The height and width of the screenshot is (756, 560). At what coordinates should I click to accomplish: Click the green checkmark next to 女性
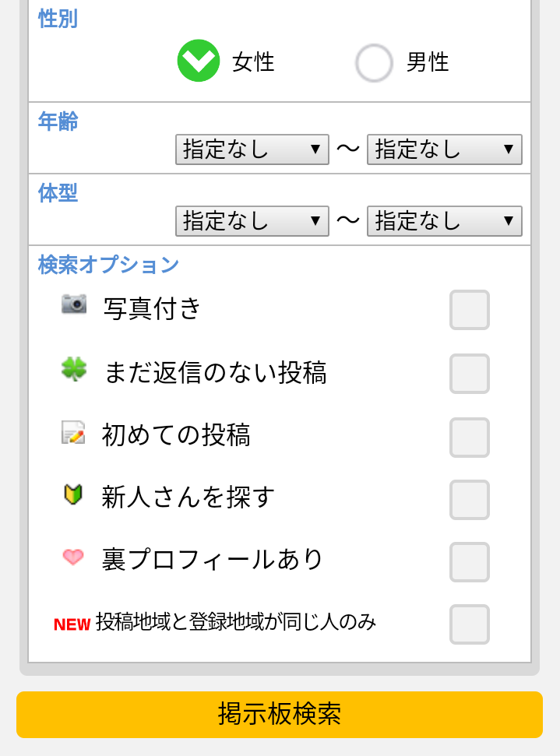click(199, 62)
